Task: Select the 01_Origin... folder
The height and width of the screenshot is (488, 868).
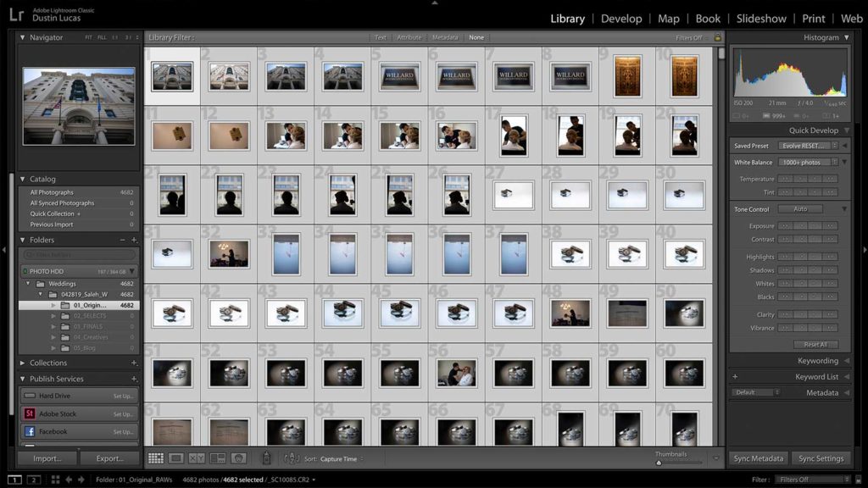Action: point(79,305)
